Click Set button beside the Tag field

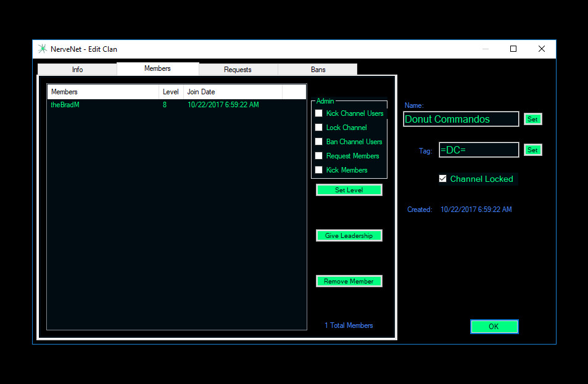pos(532,150)
